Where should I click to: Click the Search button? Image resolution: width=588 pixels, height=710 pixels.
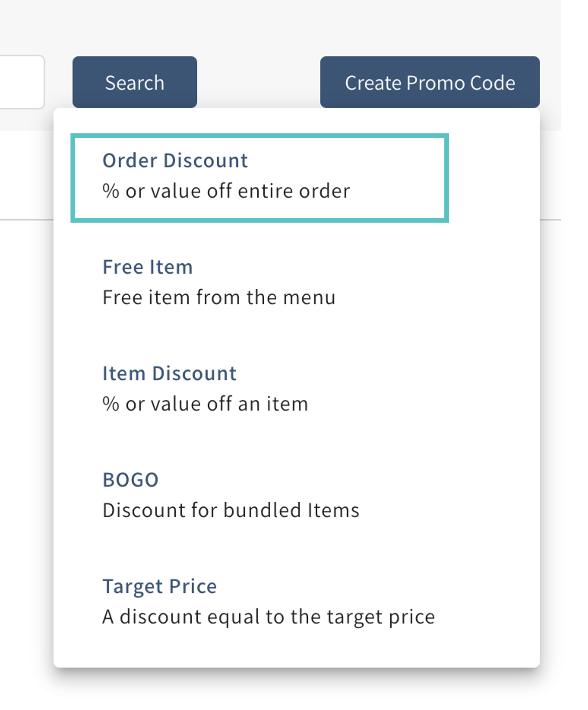pos(135,83)
